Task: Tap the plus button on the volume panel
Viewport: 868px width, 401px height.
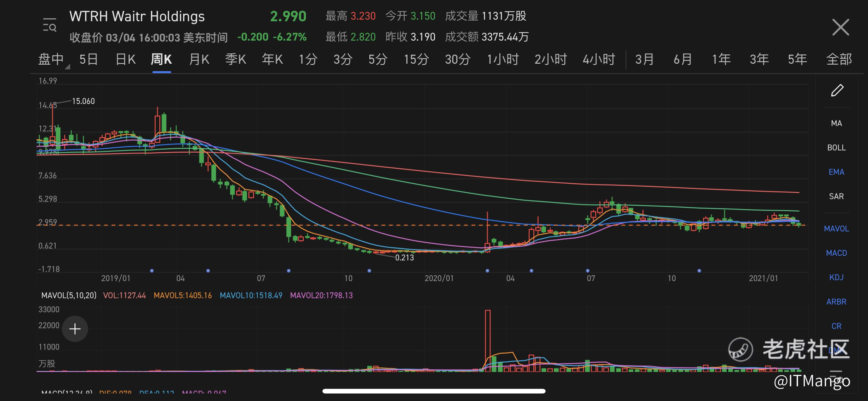Action: point(75,329)
